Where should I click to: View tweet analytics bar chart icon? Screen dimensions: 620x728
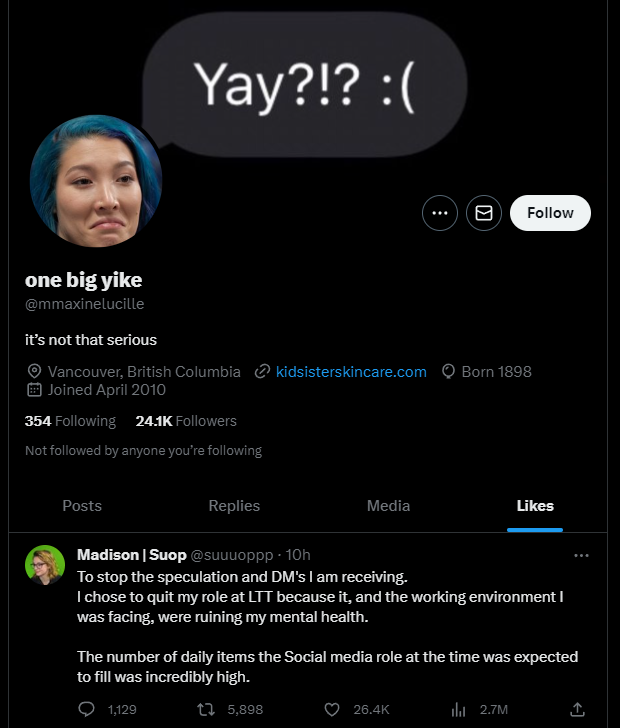point(458,709)
